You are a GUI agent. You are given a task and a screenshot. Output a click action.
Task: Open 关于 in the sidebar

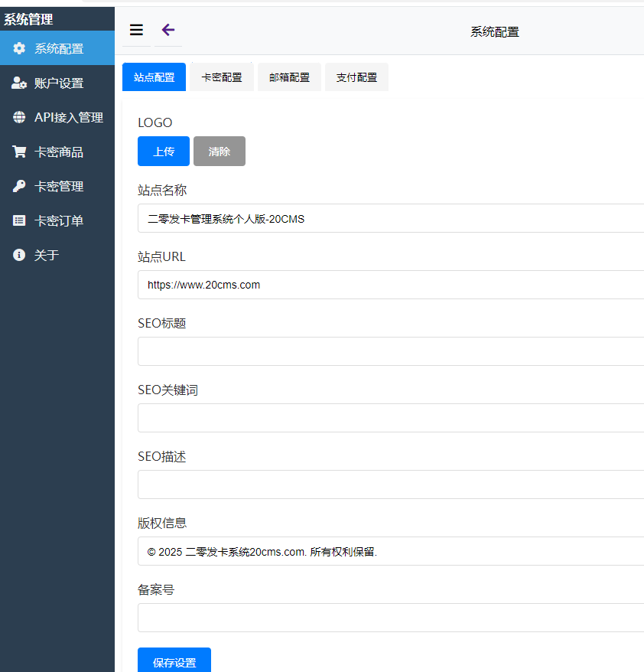coord(57,255)
